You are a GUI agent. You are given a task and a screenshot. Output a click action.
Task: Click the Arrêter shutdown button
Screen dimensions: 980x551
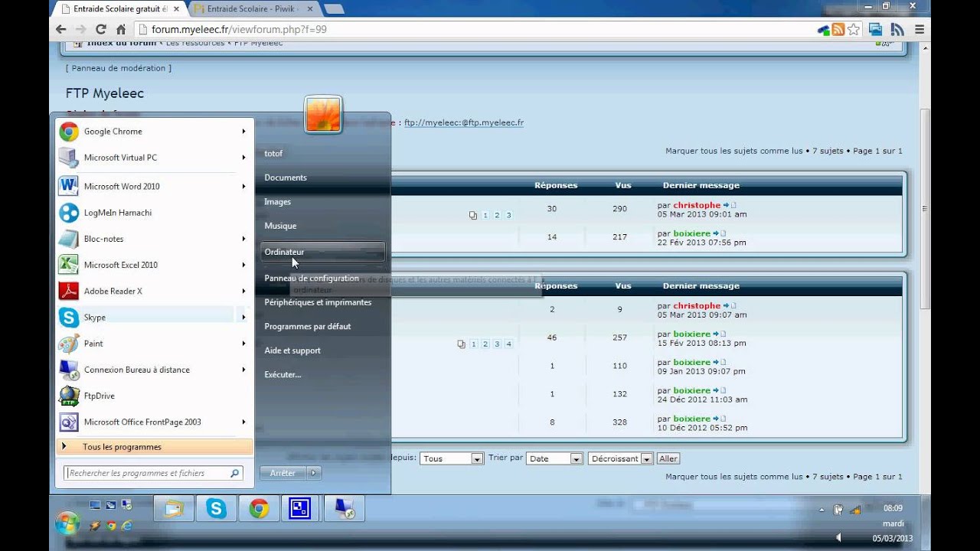[283, 473]
